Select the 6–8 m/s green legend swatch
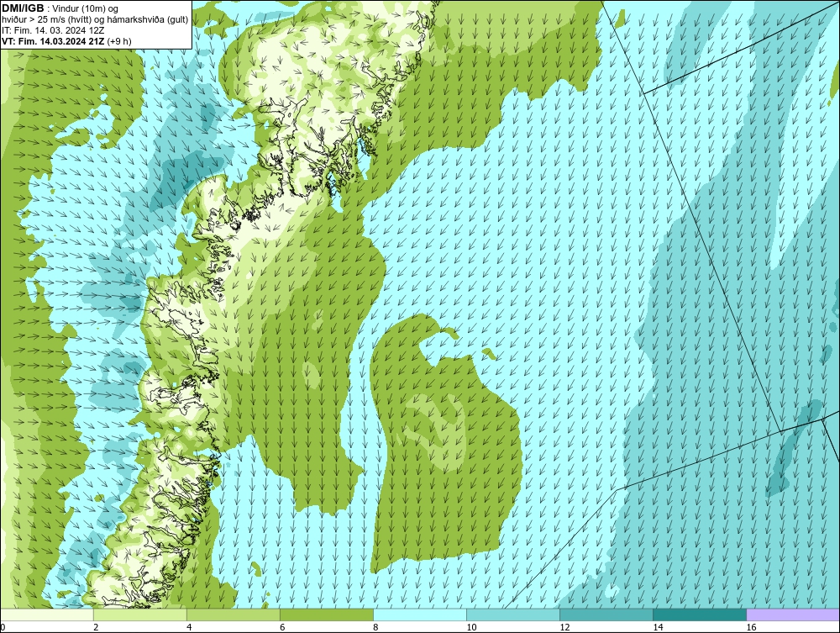This screenshot has height=633, width=840. tap(326, 615)
